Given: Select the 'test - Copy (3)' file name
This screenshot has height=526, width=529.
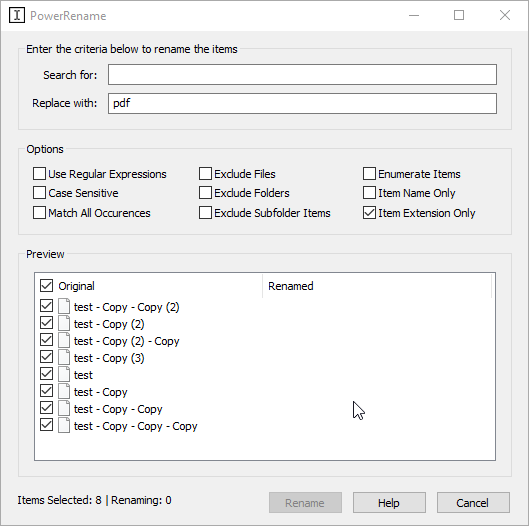Looking at the screenshot, I should click(109, 358).
